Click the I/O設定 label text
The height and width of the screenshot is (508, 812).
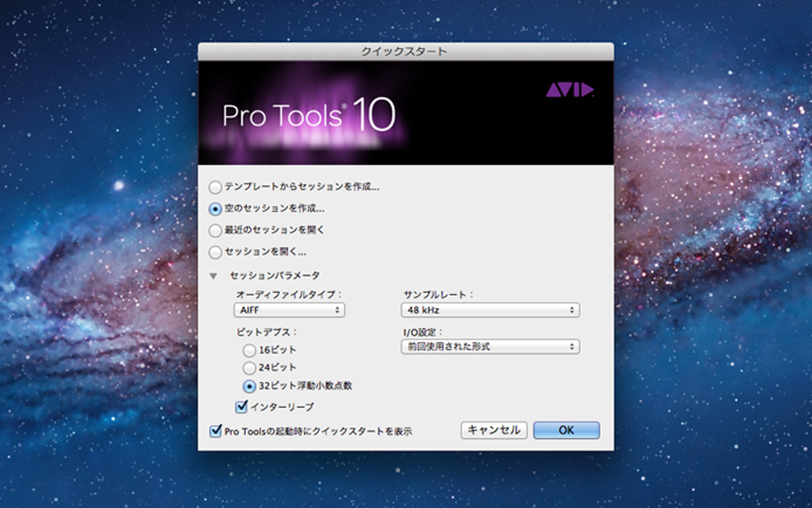coord(423,332)
